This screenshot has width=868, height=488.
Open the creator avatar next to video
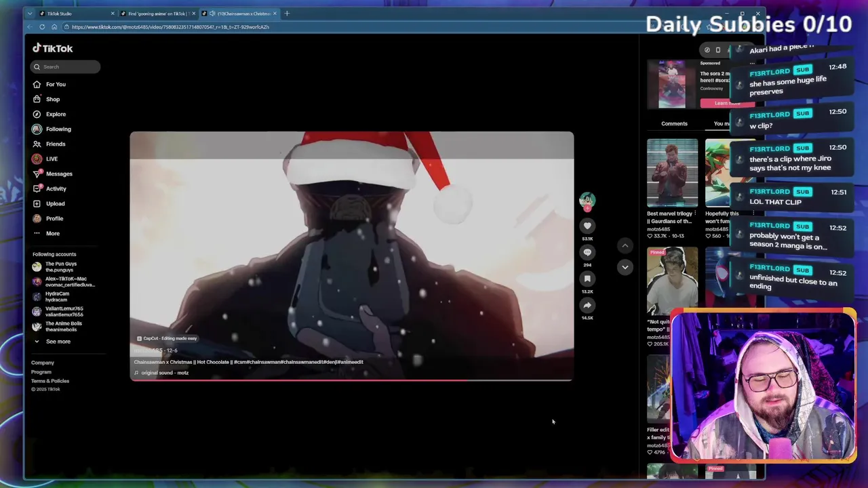(x=587, y=200)
